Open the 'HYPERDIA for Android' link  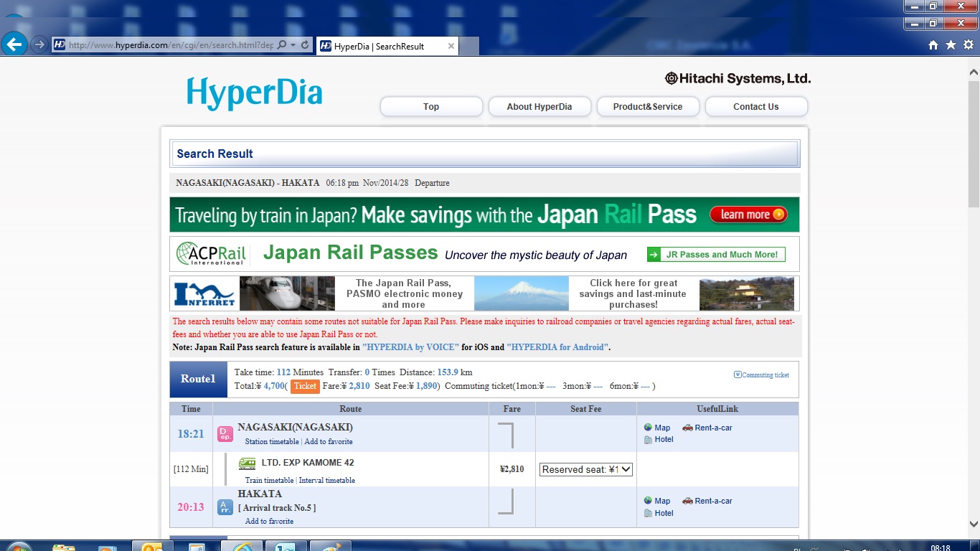coord(557,347)
